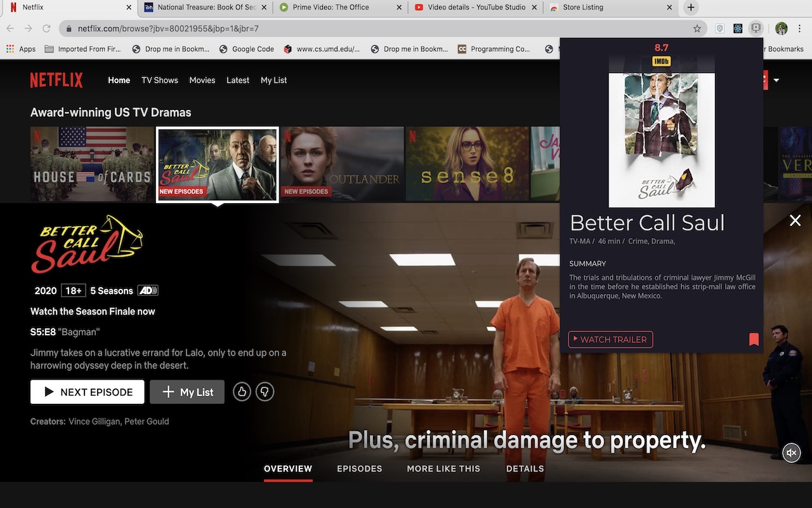
Task: Add Better Call Saul to My List
Action: 187,392
